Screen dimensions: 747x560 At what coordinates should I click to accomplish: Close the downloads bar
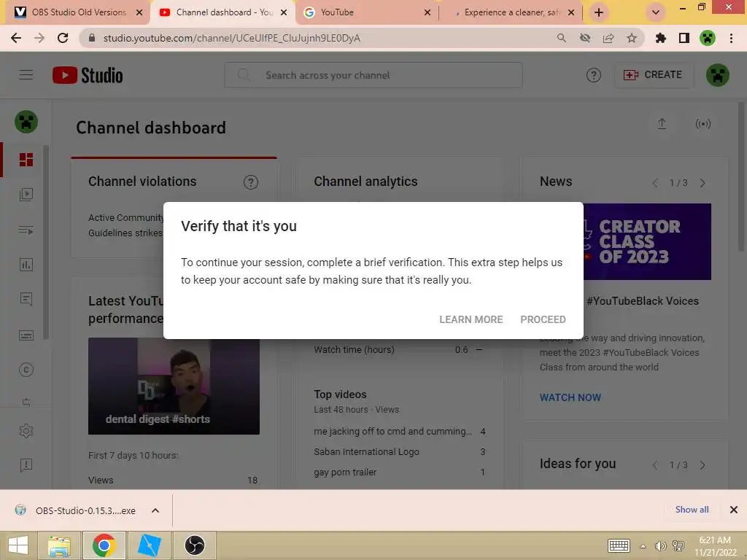pyautogui.click(x=734, y=510)
